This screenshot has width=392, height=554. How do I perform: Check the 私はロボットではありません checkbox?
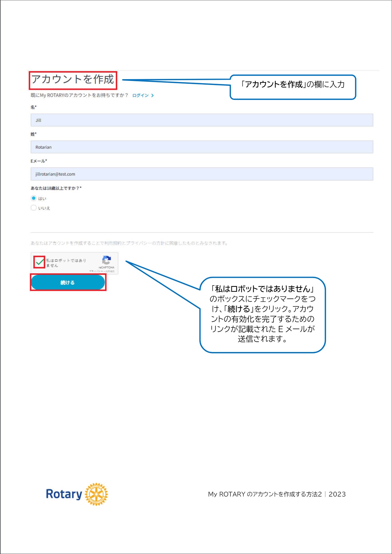pyautogui.click(x=40, y=262)
